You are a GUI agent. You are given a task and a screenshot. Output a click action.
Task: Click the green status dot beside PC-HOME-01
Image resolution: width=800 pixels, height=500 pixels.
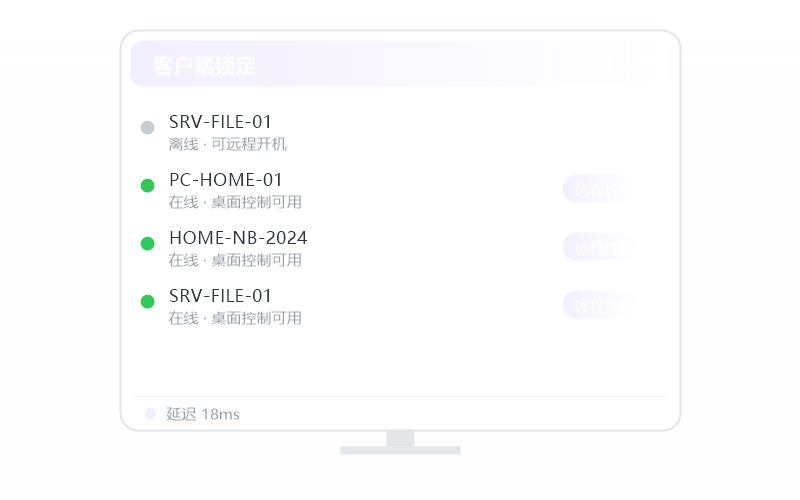147,185
